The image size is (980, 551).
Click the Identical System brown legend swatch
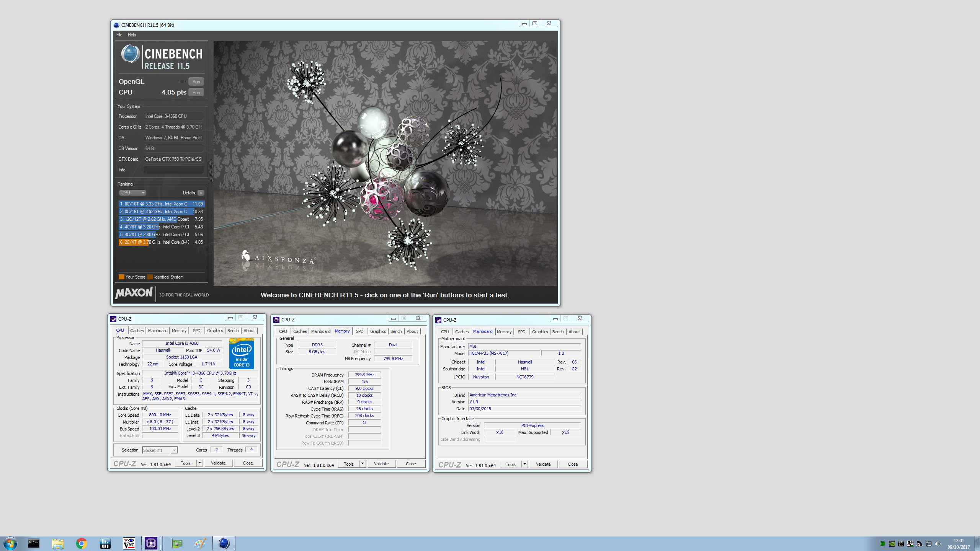coord(150,277)
